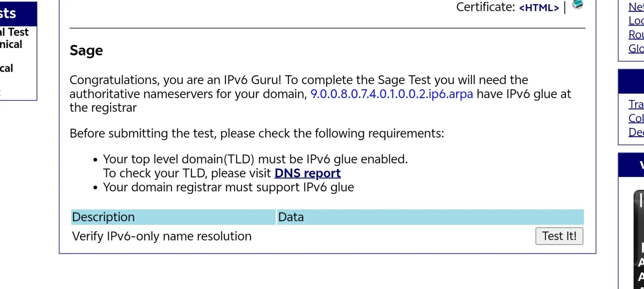
Task: Open the right sidebar link starting with "Glo"
Action: pos(636,49)
